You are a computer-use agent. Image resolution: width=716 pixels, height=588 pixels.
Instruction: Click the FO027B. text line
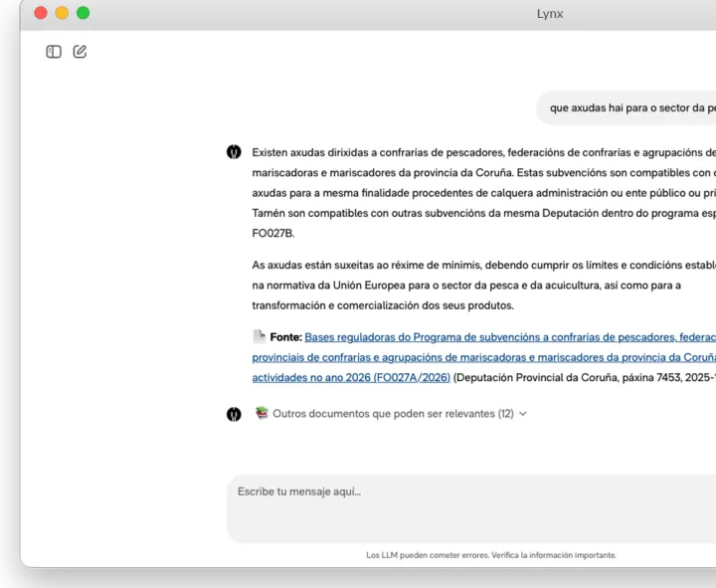tap(273, 234)
